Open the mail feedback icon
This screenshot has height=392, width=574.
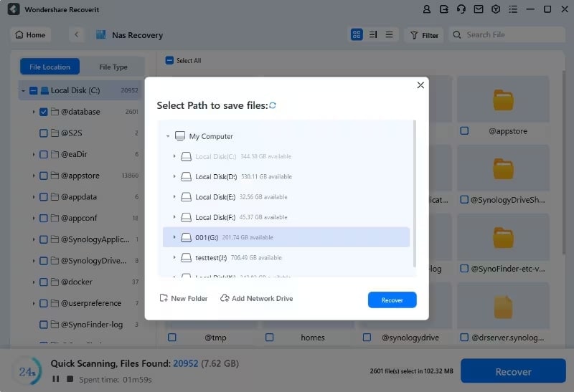click(479, 9)
